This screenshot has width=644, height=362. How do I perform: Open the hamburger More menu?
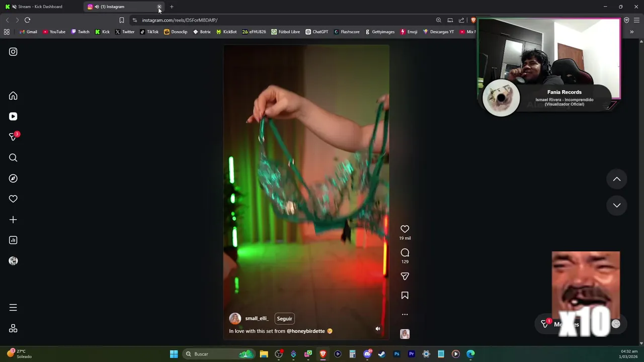(13, 307)
